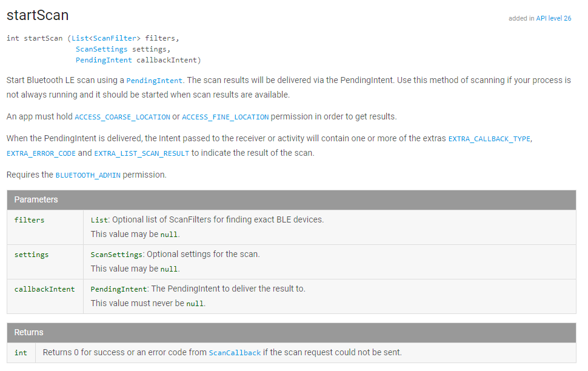Open the API level 26 link
Image resolution: width=588 pixels, height=371 pixels.
(x=553, y=18)
